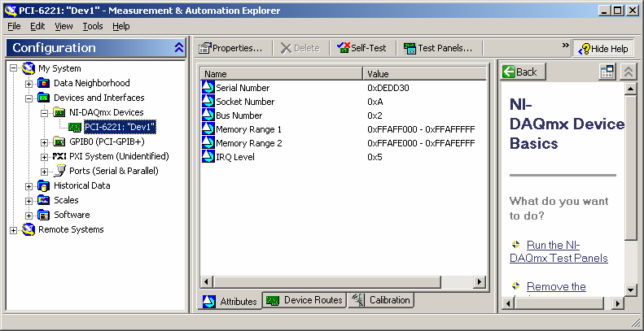
Task: Expand the PXI System node
Action: click(44, 157)
